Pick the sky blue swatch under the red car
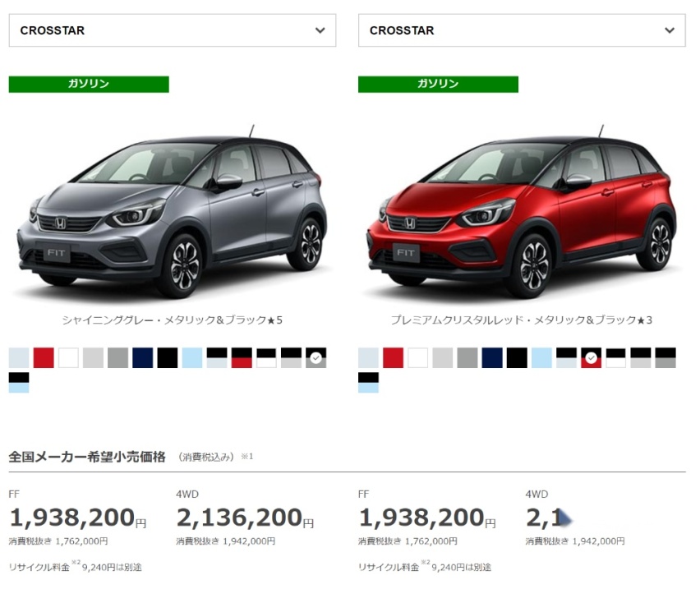Screen dimensions: 700x589 coord(542,358)
